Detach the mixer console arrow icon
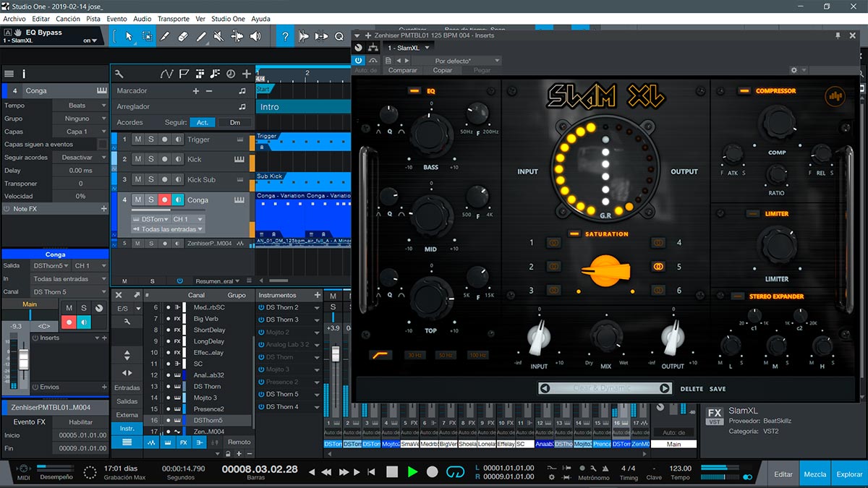This screenshot has width=868, height=488. pos(136,295)
